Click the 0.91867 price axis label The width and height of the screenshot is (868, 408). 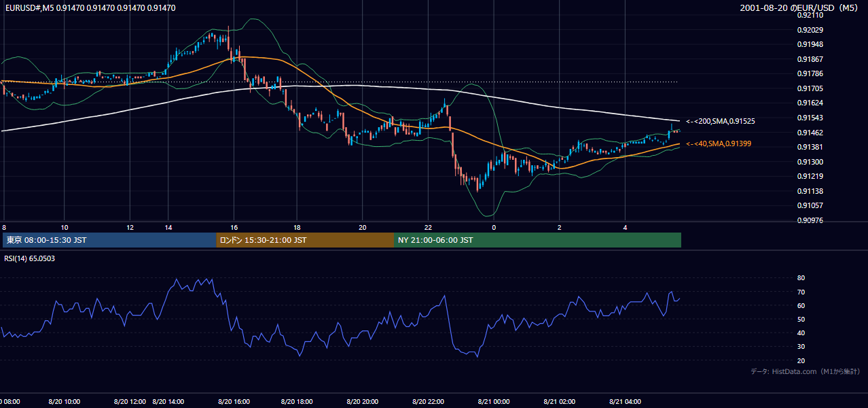[811, 59]
